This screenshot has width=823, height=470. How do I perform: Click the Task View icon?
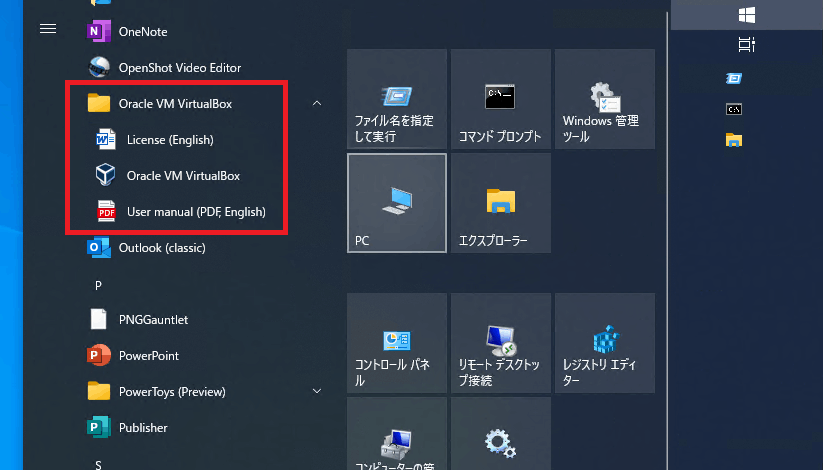click(747, 45)
